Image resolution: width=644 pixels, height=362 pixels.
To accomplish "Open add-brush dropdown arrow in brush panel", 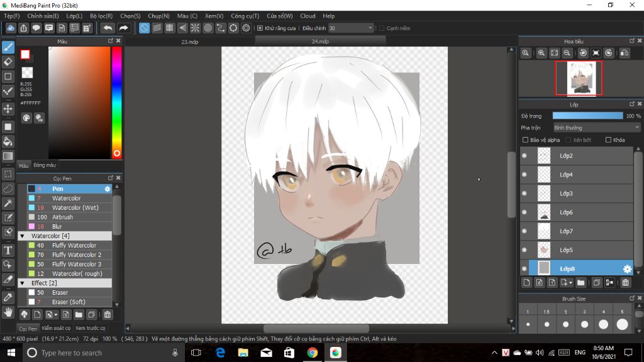I will click(56, 315).
